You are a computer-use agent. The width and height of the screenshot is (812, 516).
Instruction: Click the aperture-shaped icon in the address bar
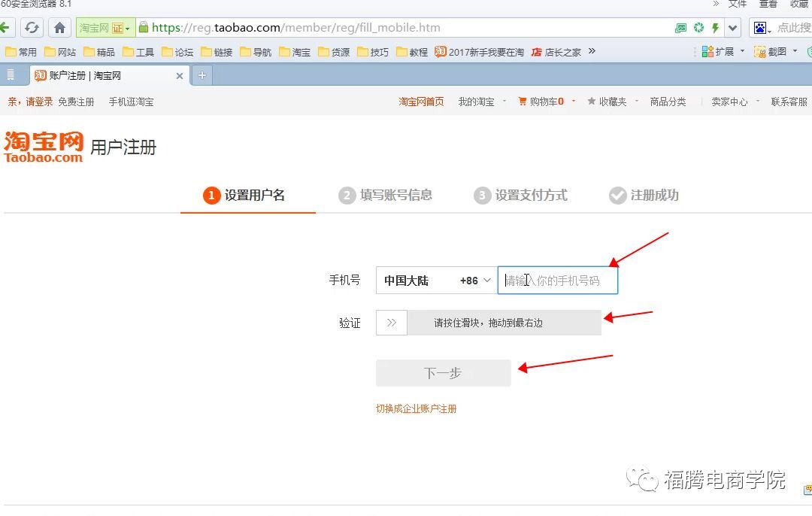[698, 27]
